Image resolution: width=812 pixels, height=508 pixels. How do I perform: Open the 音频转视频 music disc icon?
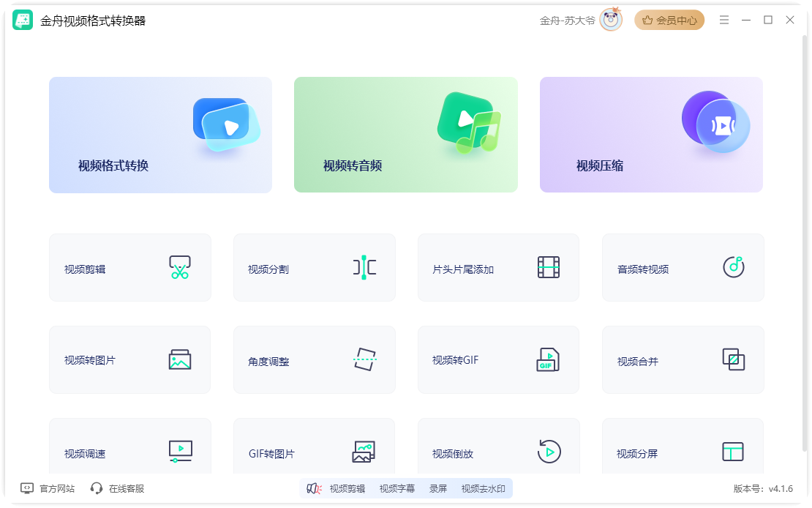[733, 268]
